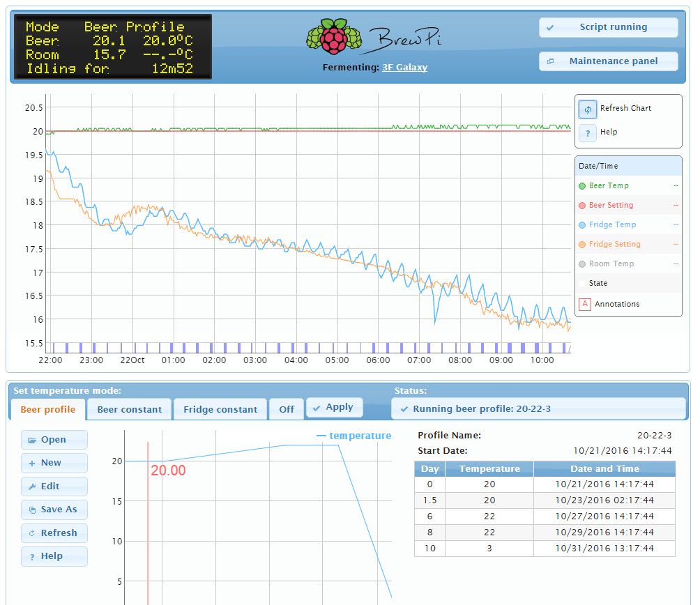This screenshot has height=605, width=700.
Task: Click the window icon on Maintenance panel
Action: (550, 61)
